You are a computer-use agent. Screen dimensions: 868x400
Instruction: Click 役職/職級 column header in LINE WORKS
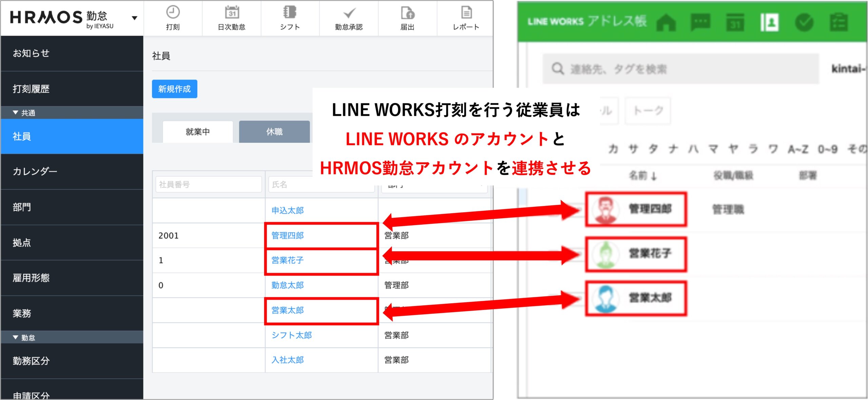pos(733,175)
